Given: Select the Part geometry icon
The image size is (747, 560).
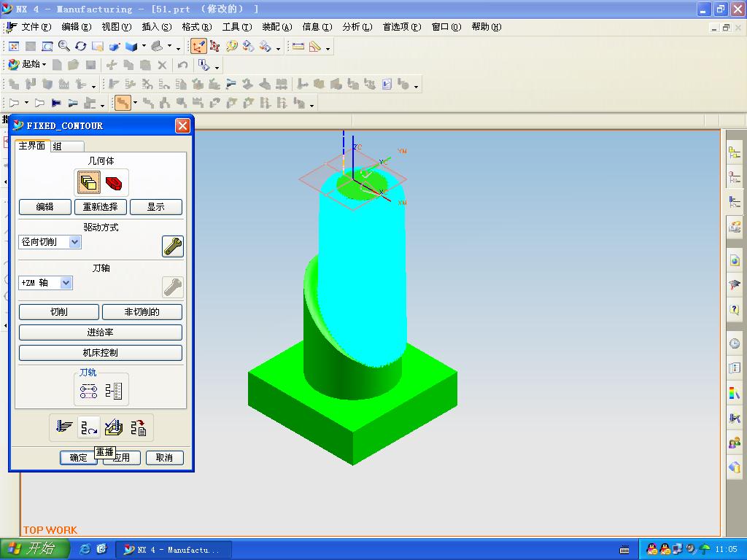Looking at the screenshot, I should (x=88, y=182).
